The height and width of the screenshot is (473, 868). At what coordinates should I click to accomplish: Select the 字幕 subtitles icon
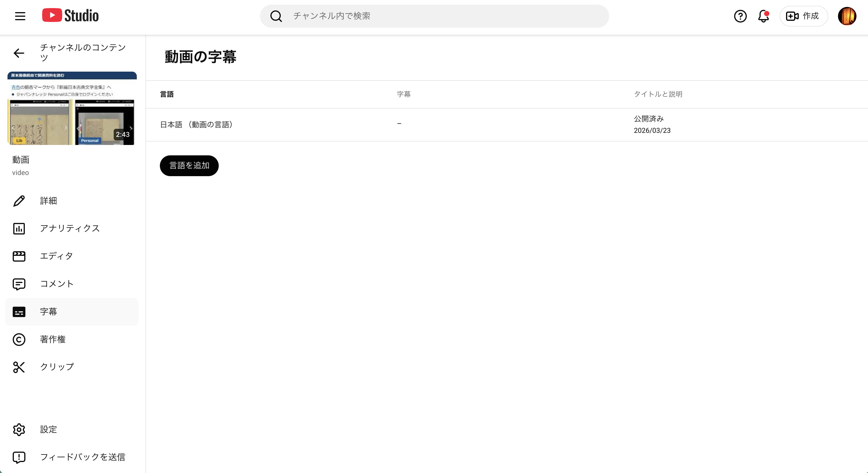point(19,312)
